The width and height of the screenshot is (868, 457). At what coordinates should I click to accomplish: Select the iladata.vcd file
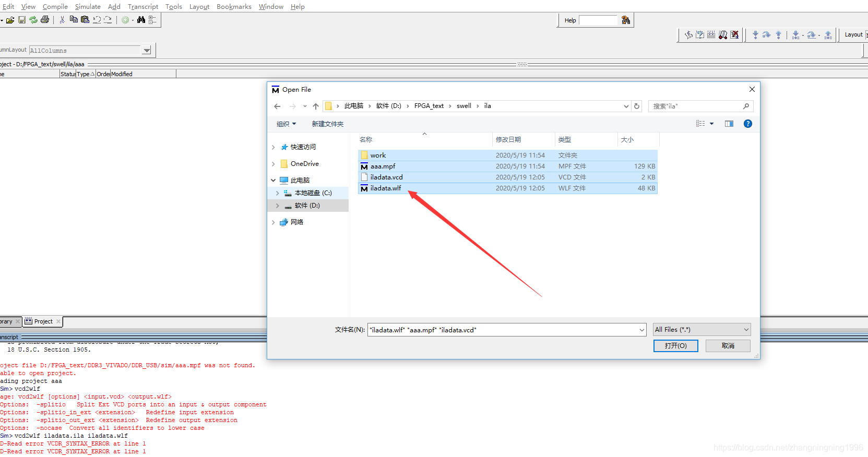[x=507, y=177]
